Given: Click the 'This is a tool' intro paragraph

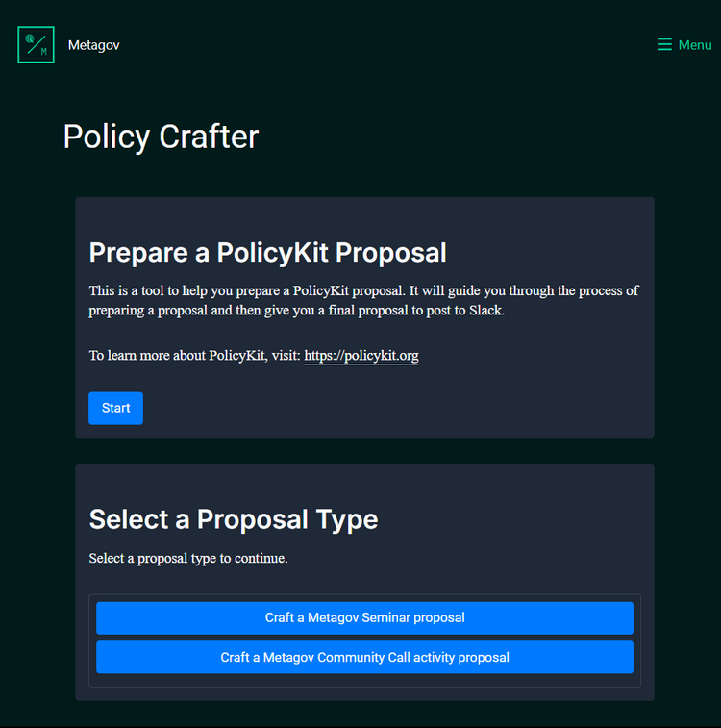Looking at the screenshot, I should pyautogui.click(x=363, y=300).
